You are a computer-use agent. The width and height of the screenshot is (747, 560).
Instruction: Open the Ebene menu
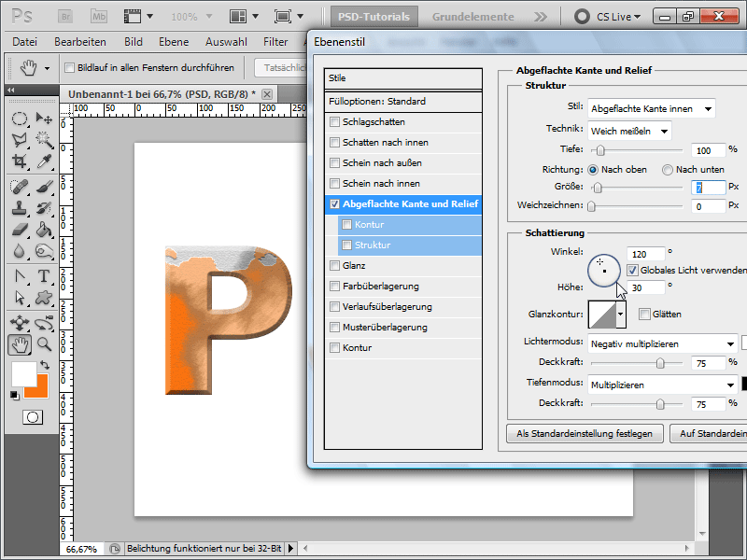(174, 42)
